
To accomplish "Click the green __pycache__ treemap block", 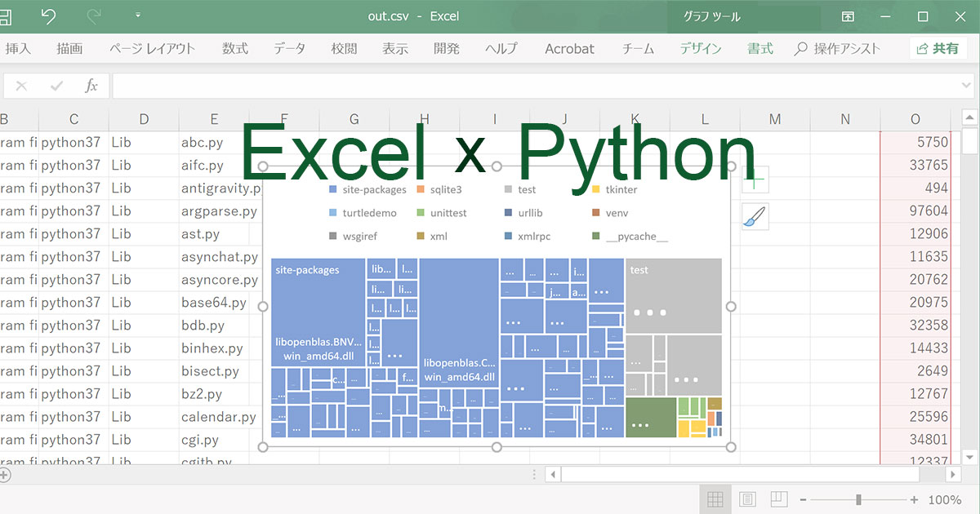I will point(651,418).
